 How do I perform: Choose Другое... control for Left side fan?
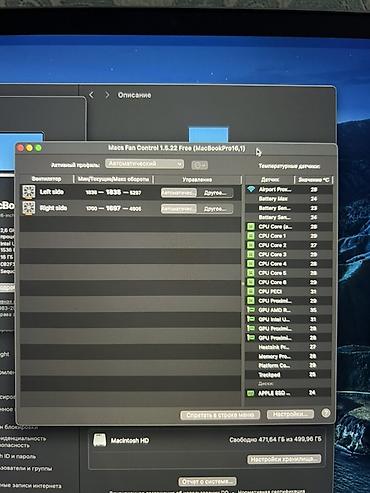pos(215,193)
